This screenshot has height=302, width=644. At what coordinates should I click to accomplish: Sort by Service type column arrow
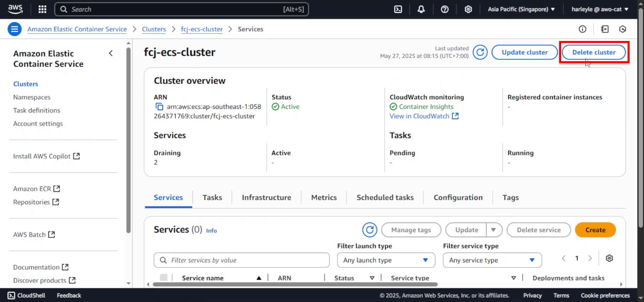(514, 278)
